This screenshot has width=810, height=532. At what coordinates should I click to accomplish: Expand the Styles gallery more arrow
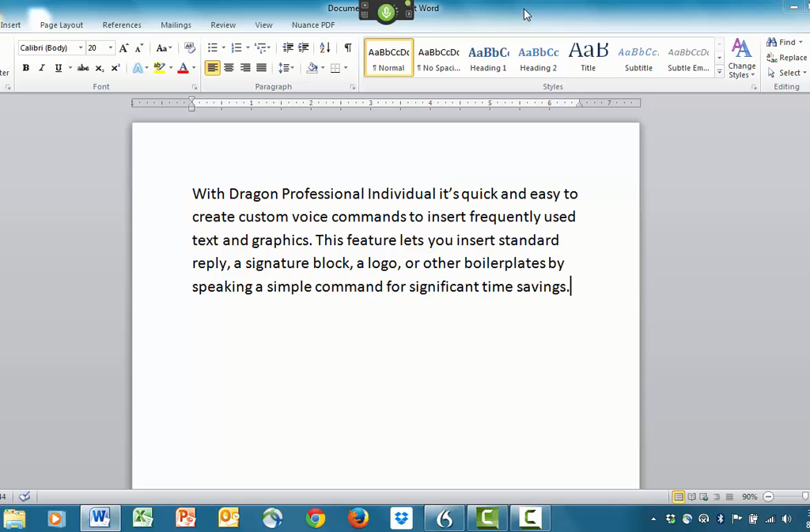(719, 72)
